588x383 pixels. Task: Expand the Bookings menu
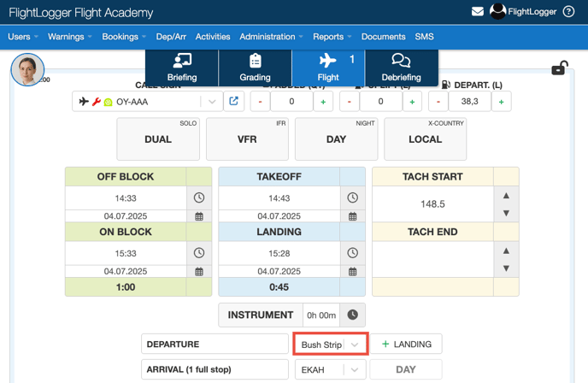124,37
